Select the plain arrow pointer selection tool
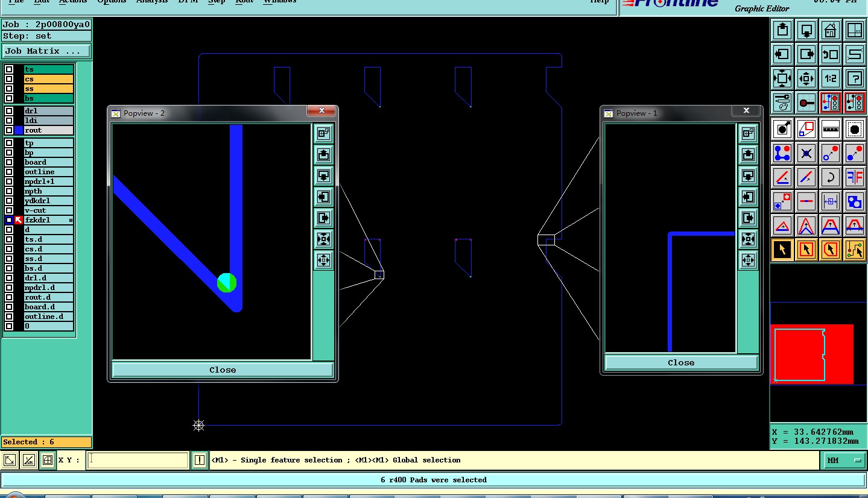 coord(782,249)
